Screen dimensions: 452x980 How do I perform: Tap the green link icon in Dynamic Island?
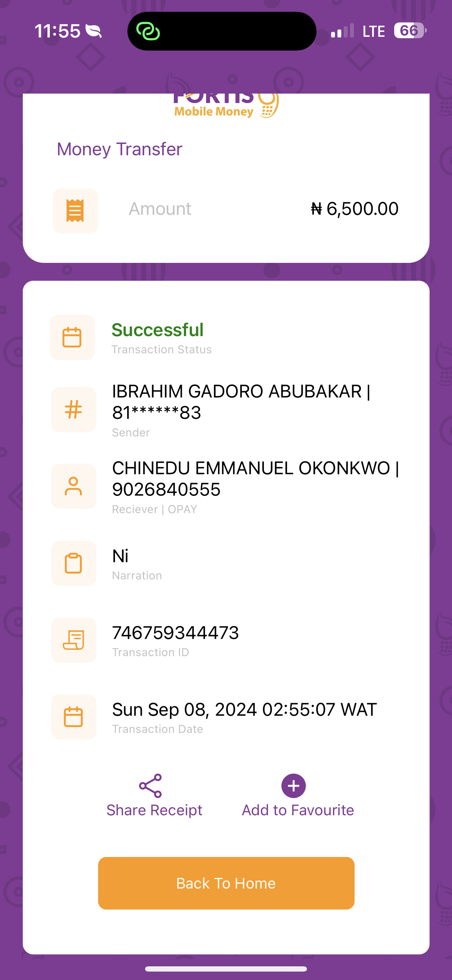[x=148, y=31]
